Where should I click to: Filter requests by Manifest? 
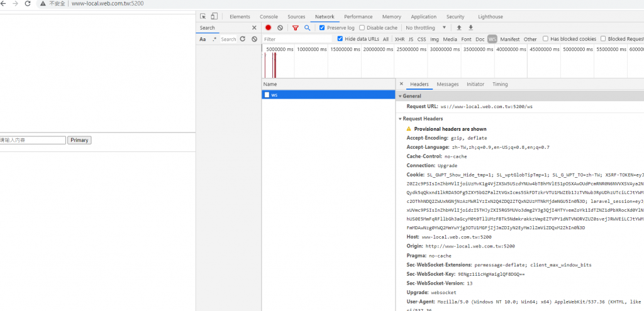[x=509, y=40]
